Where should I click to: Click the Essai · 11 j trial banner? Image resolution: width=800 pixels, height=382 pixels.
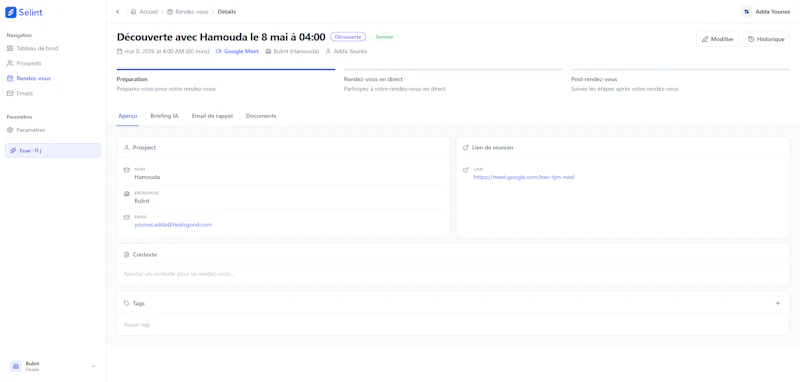click(x=53, y=150)
